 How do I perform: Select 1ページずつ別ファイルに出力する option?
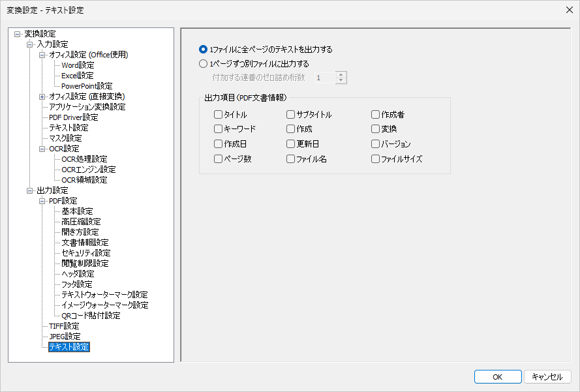203,63
